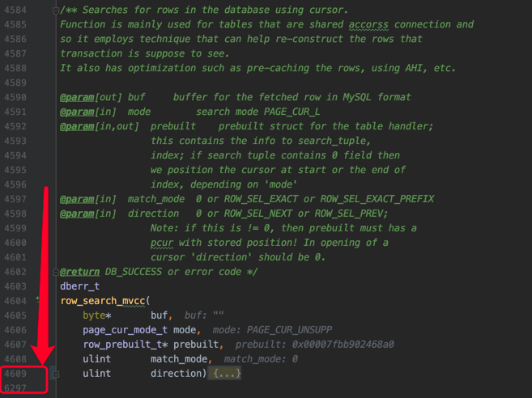
Task: Click the fold marker beside the @return line
Action: click(x=56, y=273)
